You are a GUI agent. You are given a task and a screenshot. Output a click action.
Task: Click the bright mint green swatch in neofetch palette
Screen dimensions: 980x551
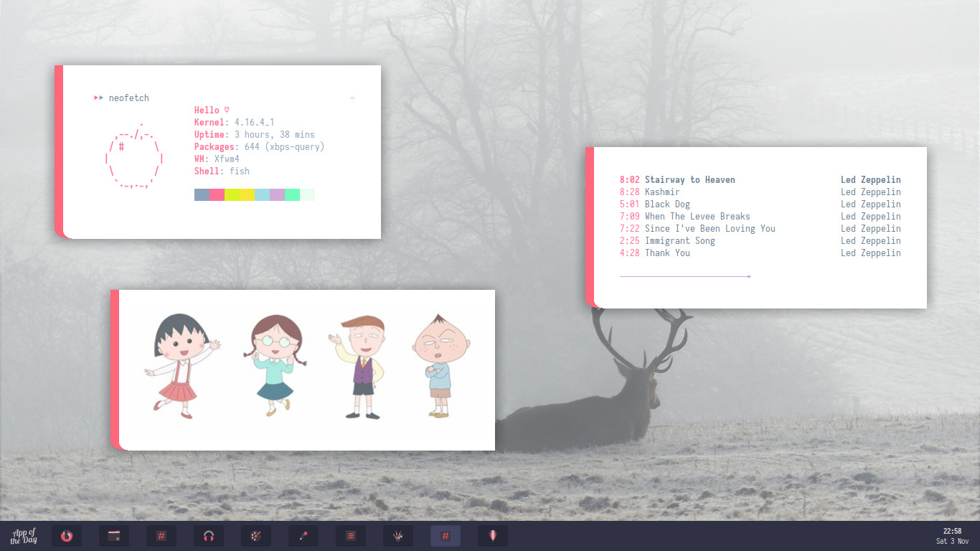pyautogui.click(x=292, y=195)
